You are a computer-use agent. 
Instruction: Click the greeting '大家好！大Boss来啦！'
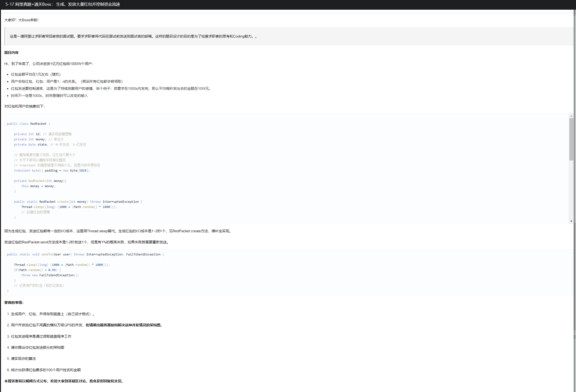coord(22,20)
